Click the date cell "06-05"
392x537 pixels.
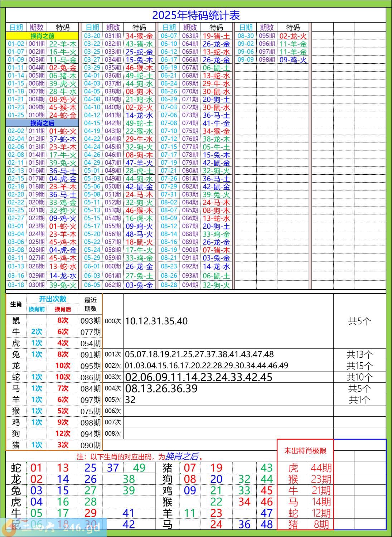click(x=92, y=285)
